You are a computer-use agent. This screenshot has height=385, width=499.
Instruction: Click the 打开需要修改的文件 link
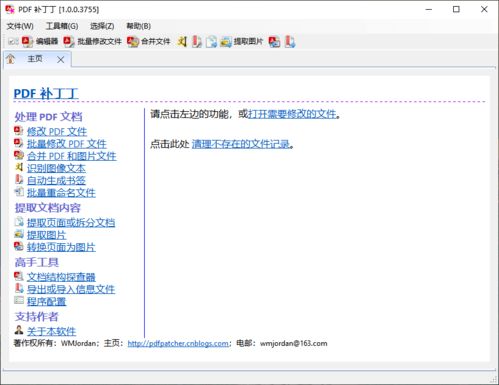(x=292, y=114)
